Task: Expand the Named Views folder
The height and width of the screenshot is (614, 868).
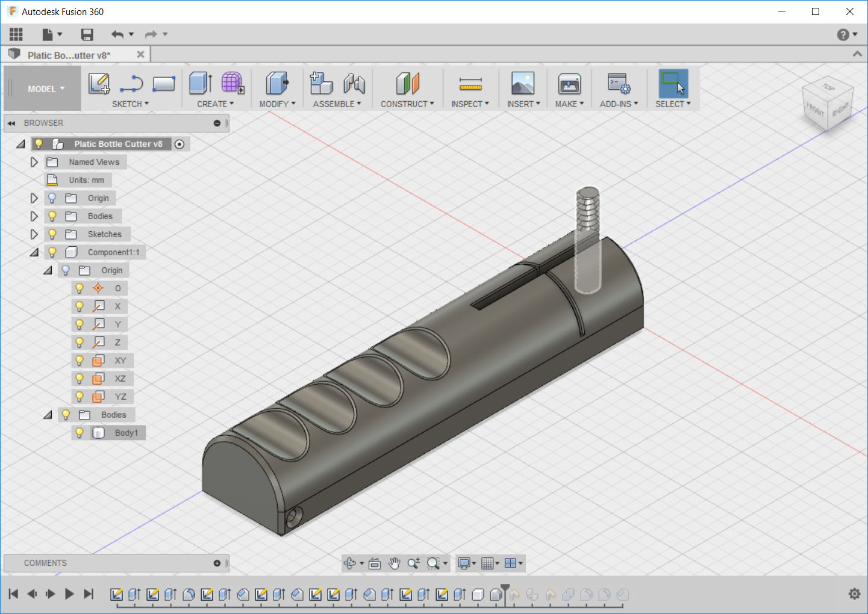Action: pyautogui.click(x=34, y=161)
